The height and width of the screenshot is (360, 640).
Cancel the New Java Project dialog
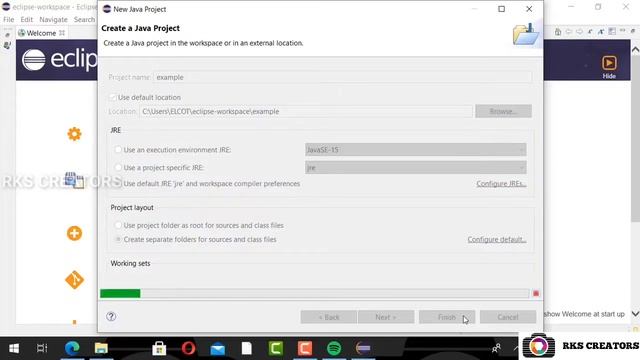[508, 317]
